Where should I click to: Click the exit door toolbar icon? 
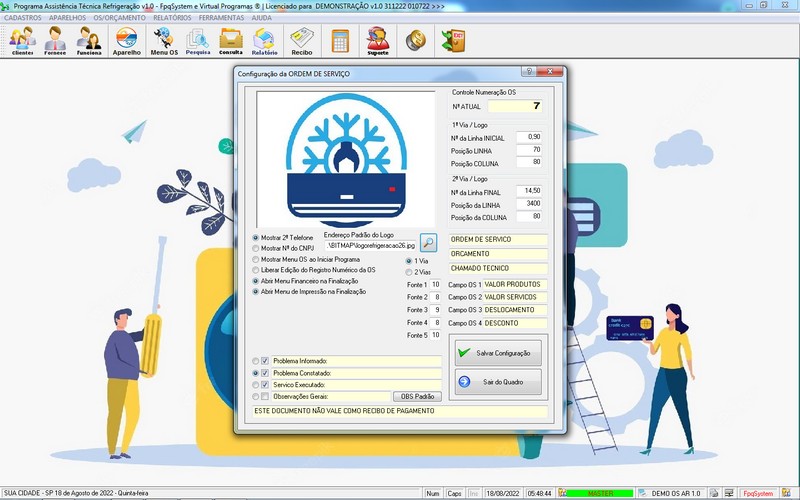pyautogui.click(x=453, y=41)
